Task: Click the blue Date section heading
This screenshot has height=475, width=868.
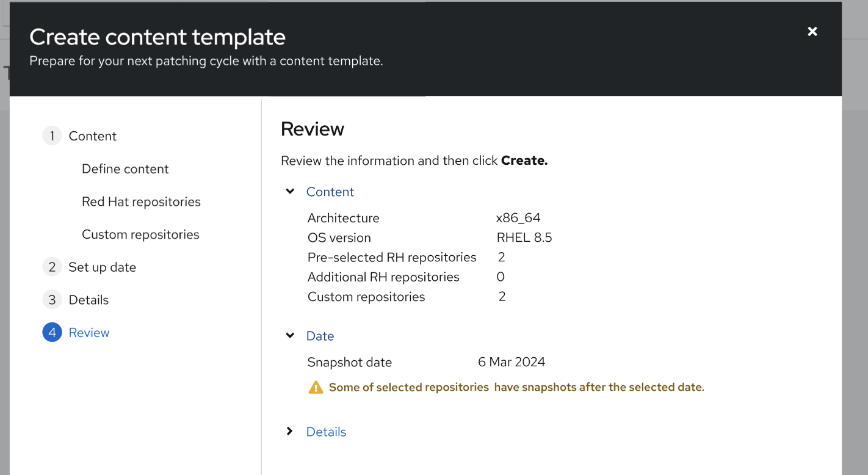Action: pyautogui.click(x=320, y=336)
